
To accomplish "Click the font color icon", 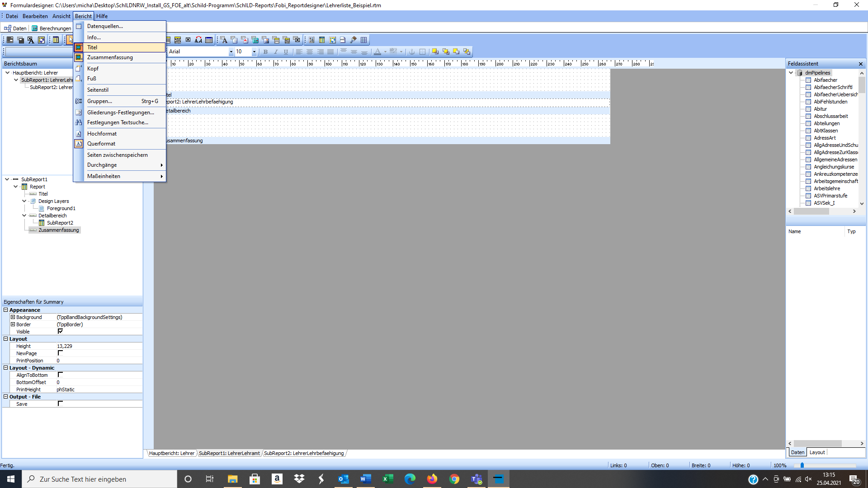I will [377, 52].
